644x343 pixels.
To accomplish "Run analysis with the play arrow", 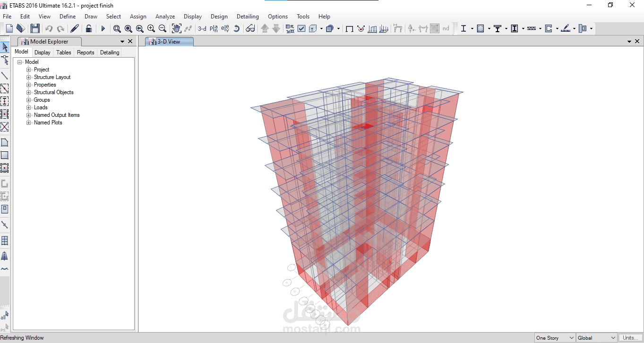I will click(103, 28).
